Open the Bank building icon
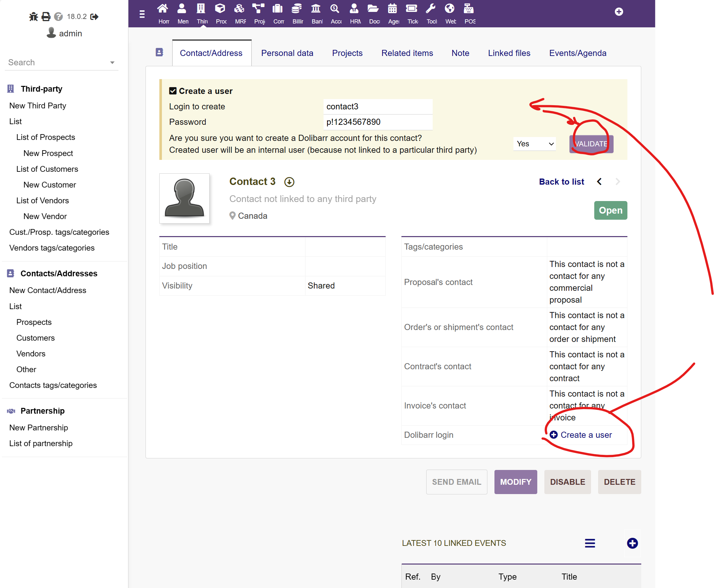 (316, 8)
